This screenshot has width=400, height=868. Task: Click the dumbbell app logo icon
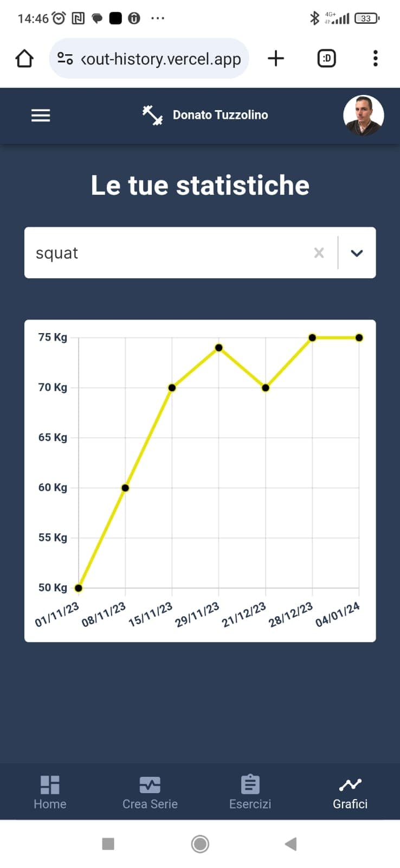coord(152,115)
